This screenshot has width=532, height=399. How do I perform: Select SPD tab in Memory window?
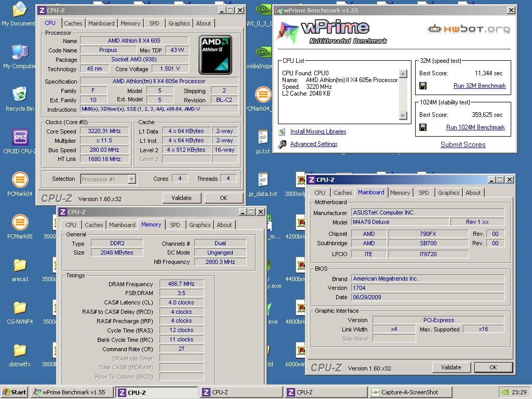(x=175, y=225)
